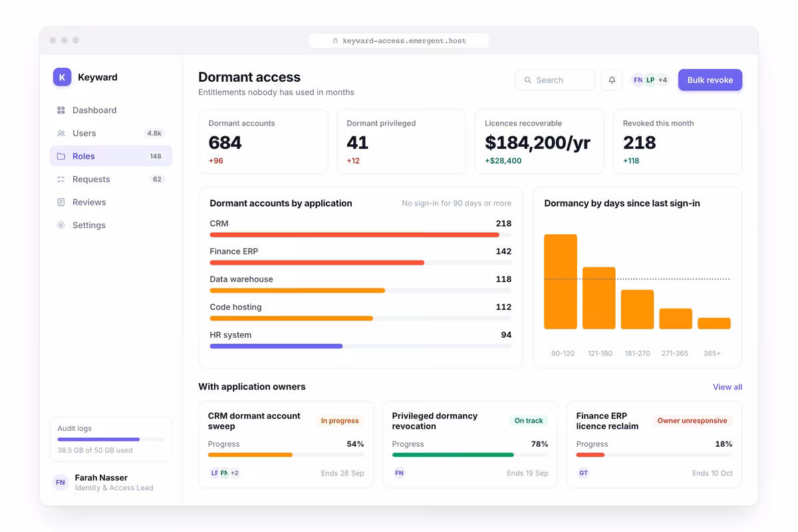Click the Finance ERP row label
The width and height of the screenshot is (798, 532).
234,251
